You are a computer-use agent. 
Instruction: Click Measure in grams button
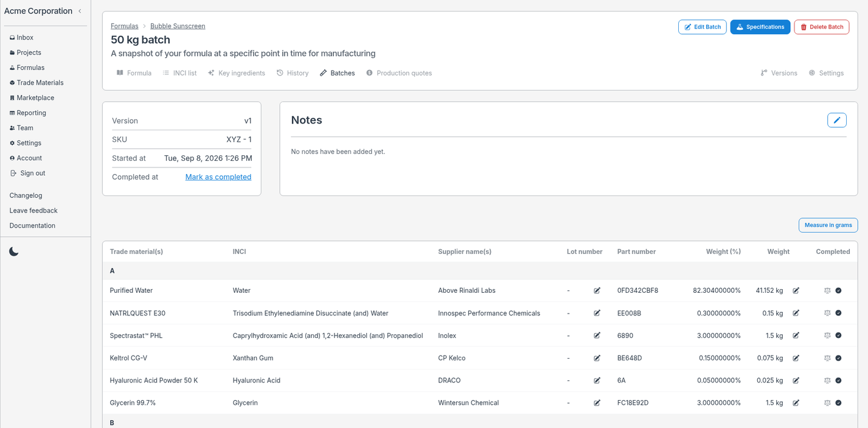click(828, 225)
